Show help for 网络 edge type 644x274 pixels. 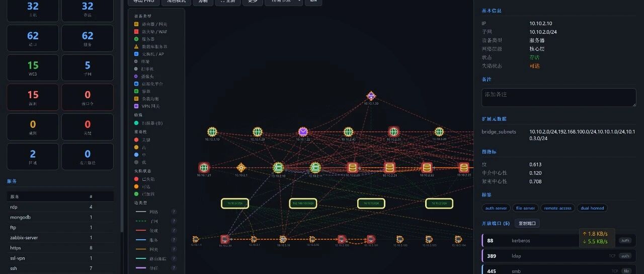[174, 212]
